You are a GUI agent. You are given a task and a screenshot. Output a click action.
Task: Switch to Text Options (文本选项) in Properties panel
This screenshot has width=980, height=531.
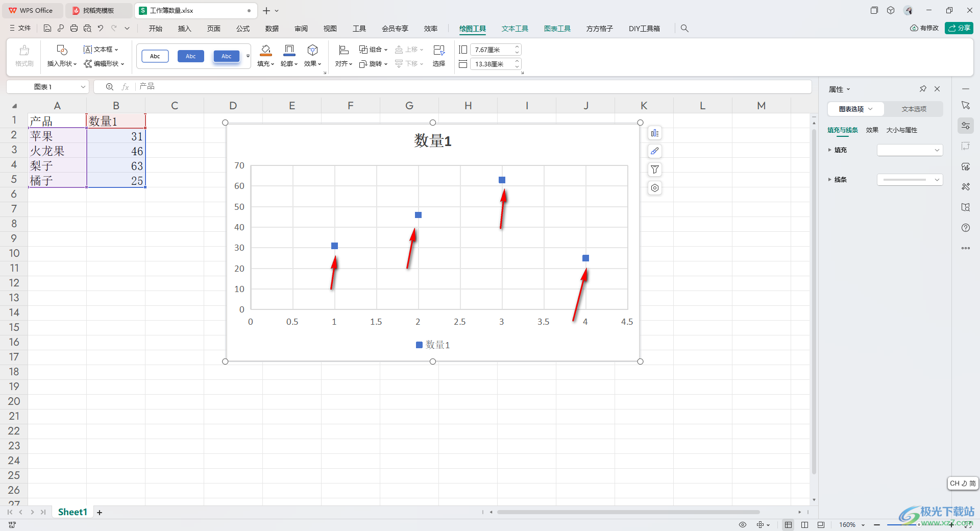coord(914,109)
